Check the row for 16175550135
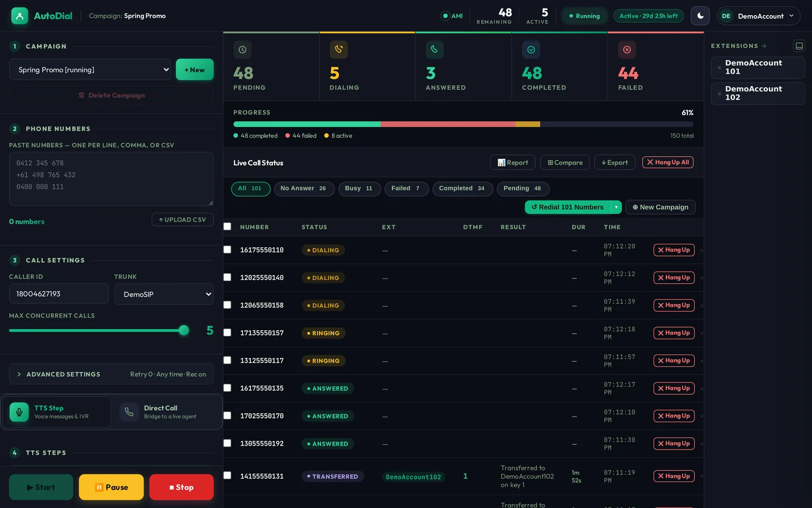The height and width of the screenshot is (508, 812). [x=227, y=388]
